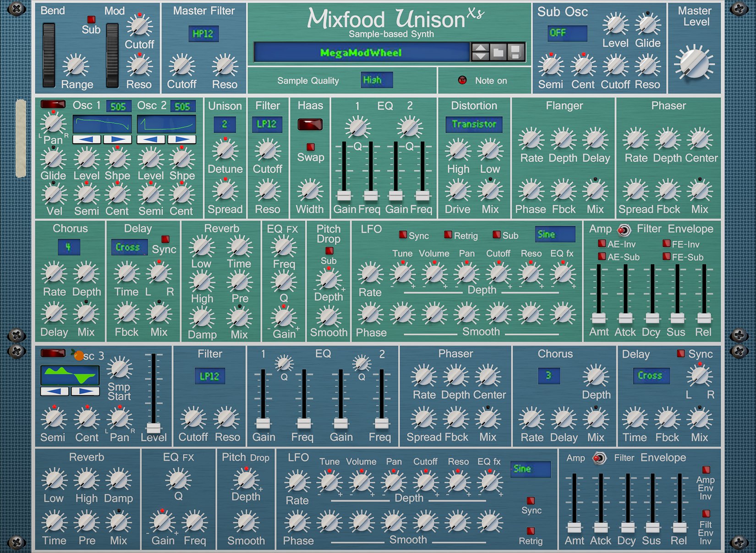Screen dimensions: 756x553
Task: Enable the lower LFO Retrig LED
Action: coord(531,531)
